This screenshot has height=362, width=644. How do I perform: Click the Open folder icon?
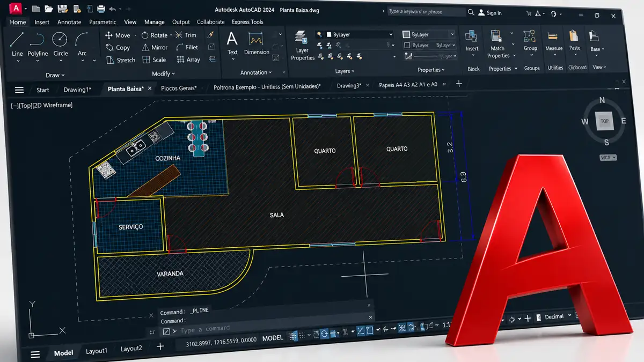pyautogui.click(x=49, y=9)
